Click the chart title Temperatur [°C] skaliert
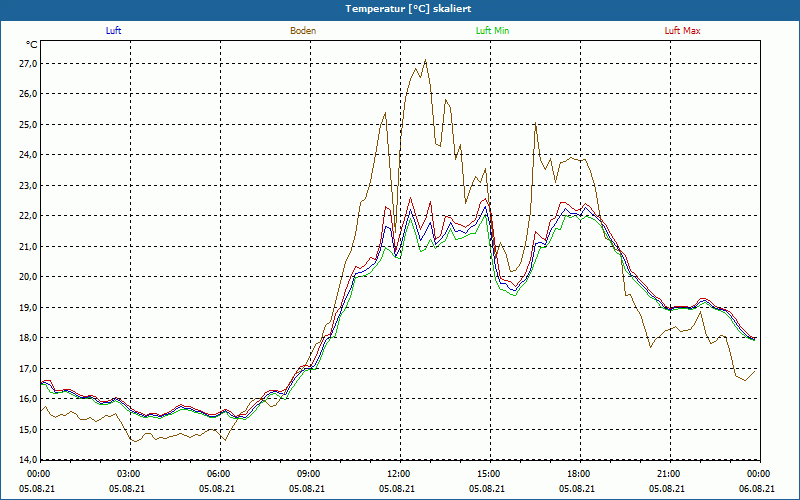The height and width of the screenshot is (500, 800). click(408, 9)
